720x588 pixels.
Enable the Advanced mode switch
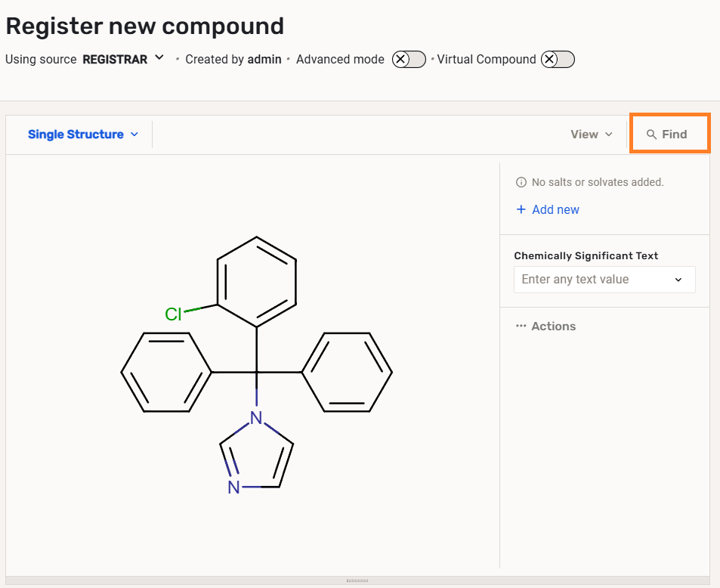(x=409, y=60)
